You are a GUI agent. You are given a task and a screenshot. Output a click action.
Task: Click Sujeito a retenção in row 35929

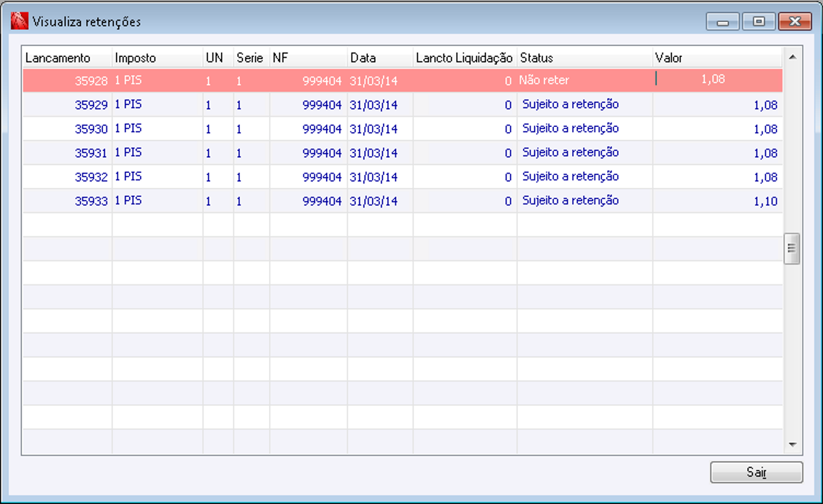[571, 104]
